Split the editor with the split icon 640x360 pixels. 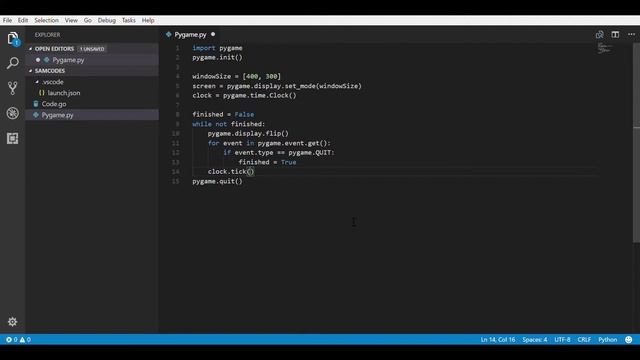pos(615,35)
